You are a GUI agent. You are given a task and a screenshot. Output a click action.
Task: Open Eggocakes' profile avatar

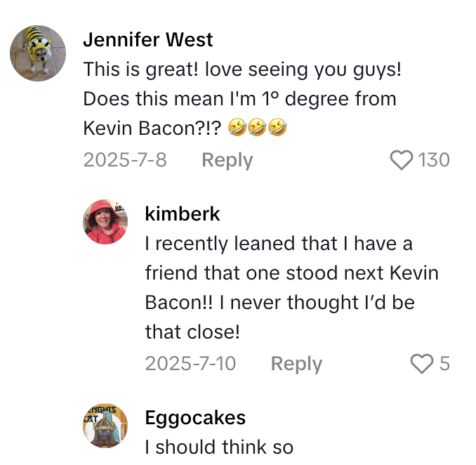(x=105, y=426)
